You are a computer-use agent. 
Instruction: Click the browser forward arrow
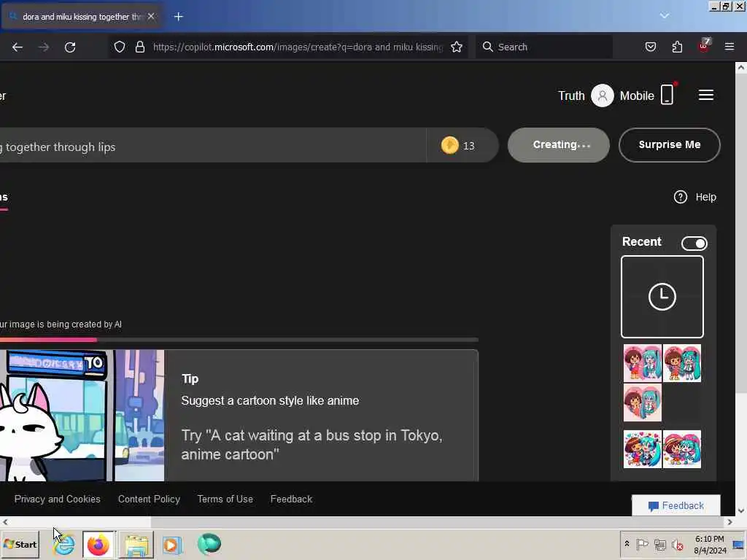coord(43,47)
